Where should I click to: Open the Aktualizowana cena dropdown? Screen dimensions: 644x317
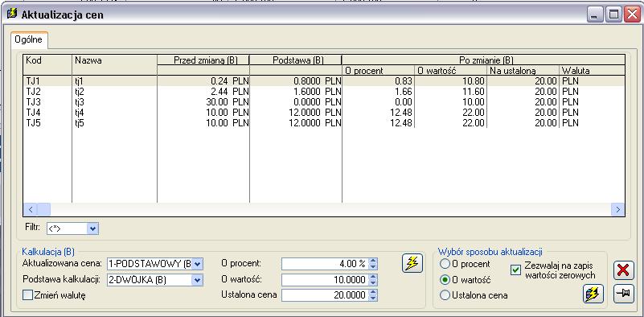click(198, 264)
